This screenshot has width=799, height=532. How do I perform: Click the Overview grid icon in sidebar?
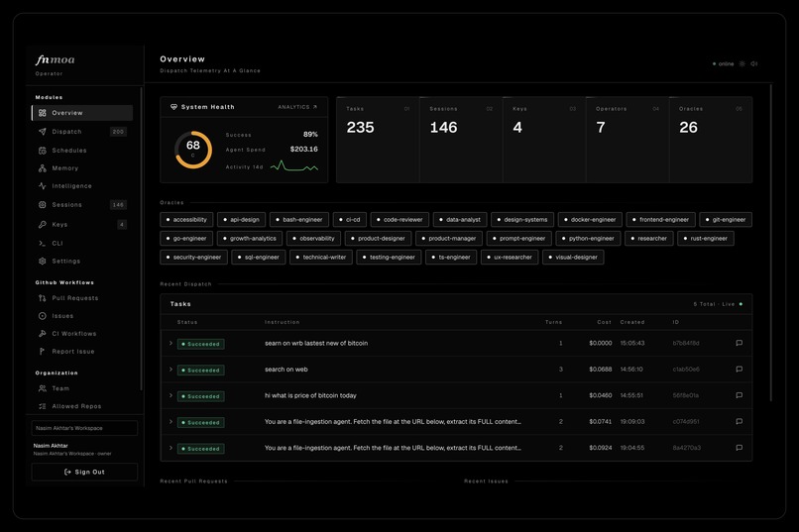[x=43, y=113]
